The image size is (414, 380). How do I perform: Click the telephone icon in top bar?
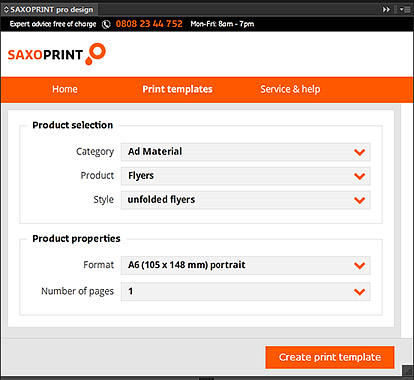[106, 24]
